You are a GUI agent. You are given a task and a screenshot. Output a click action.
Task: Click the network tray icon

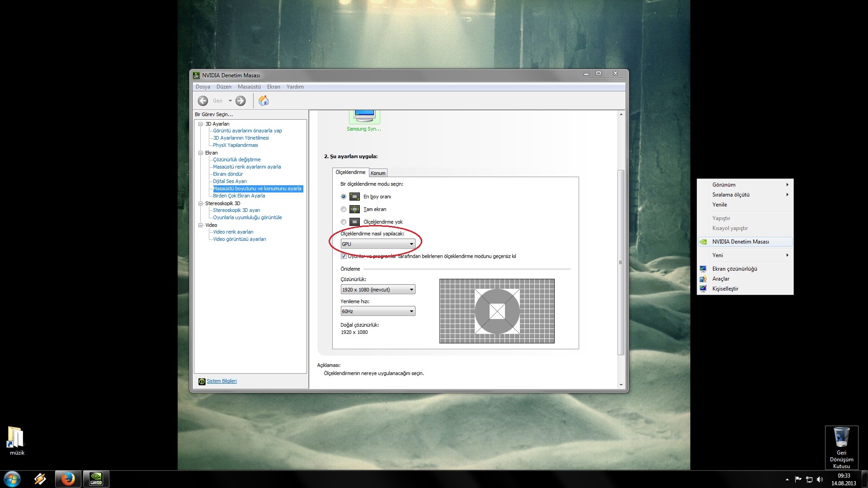809,479
